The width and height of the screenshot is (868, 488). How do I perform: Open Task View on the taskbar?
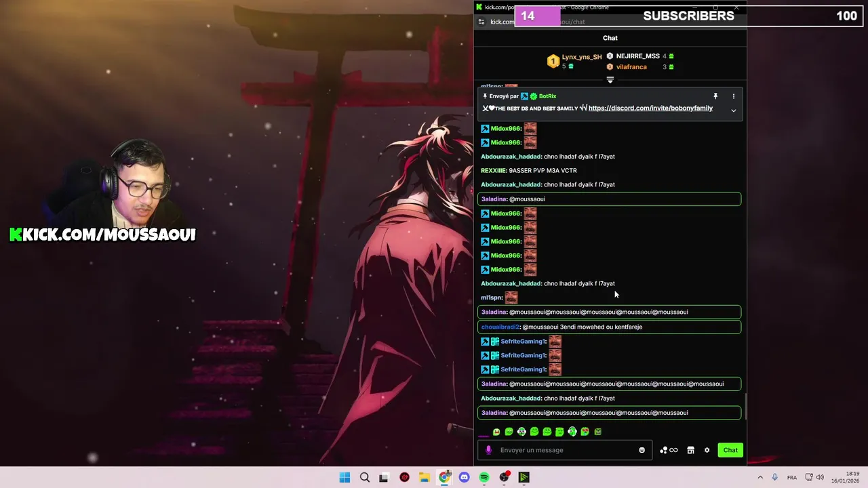pos(384,477)
